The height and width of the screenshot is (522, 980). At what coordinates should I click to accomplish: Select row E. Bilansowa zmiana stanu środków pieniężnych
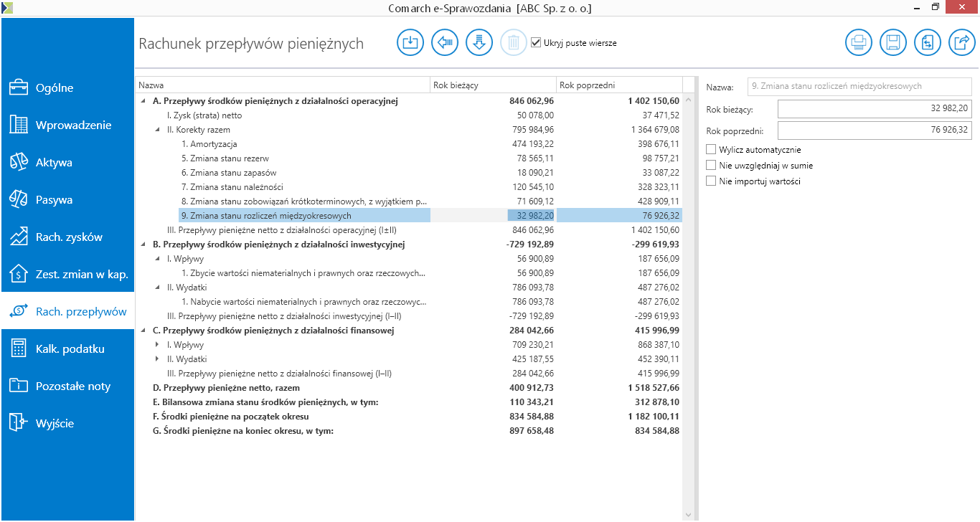click(409, 402)
